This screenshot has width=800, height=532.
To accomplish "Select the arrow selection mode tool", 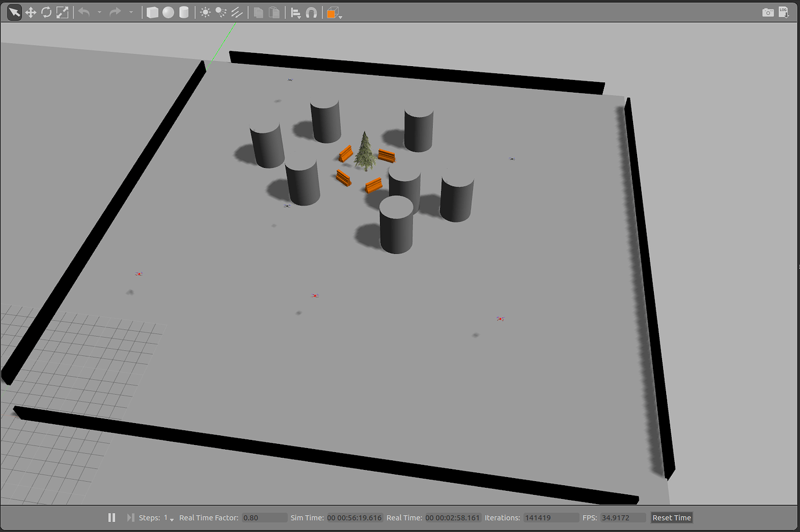I will [14, 12].
